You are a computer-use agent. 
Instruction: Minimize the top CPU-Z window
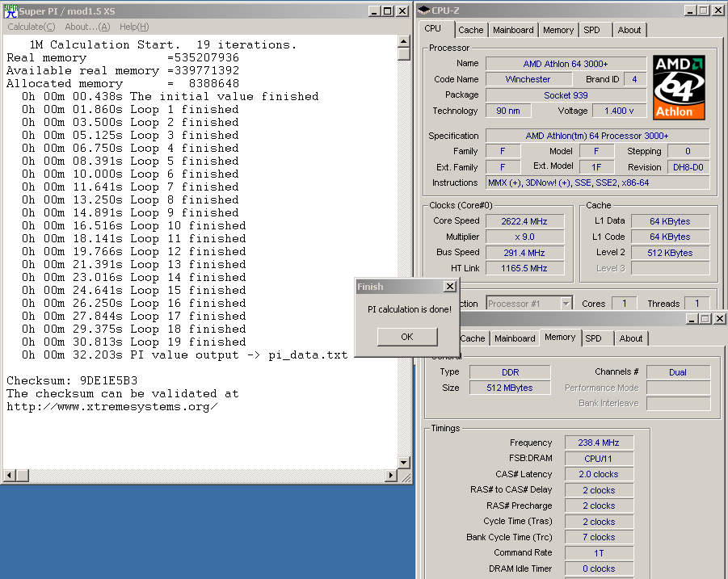pyautogui.click(x=690, y=10)
